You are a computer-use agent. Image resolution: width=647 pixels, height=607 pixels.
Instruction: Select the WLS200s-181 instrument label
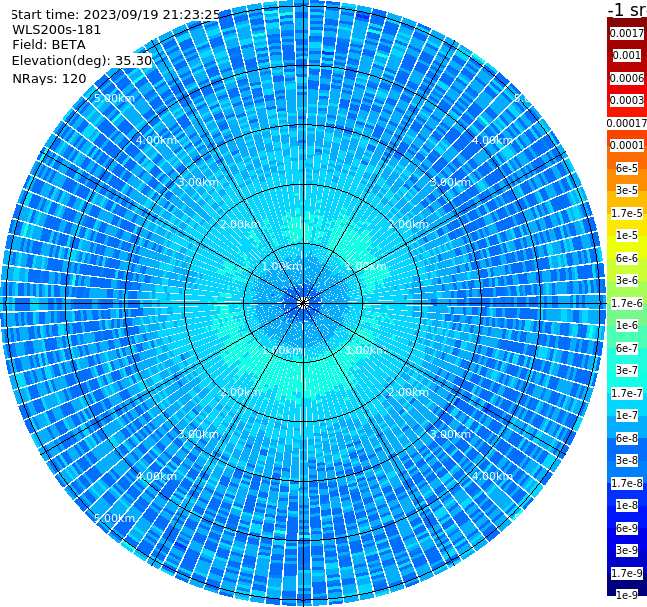[57, 30]
